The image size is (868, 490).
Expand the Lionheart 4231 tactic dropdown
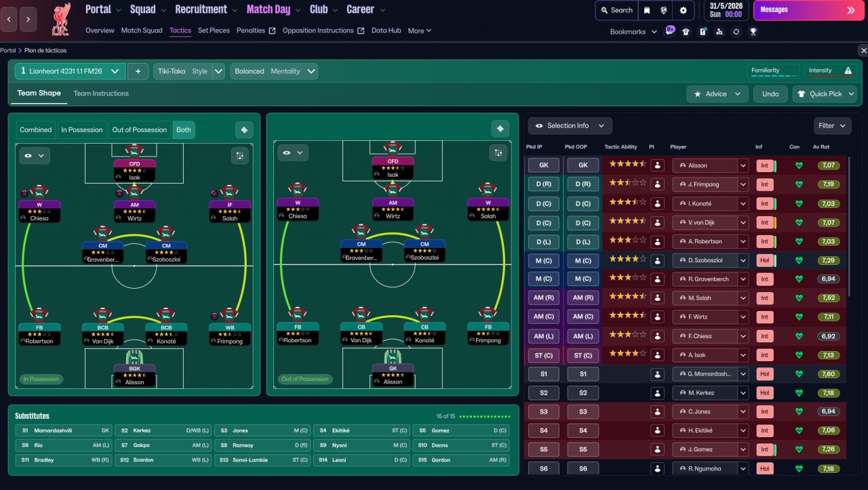[71, 71]
